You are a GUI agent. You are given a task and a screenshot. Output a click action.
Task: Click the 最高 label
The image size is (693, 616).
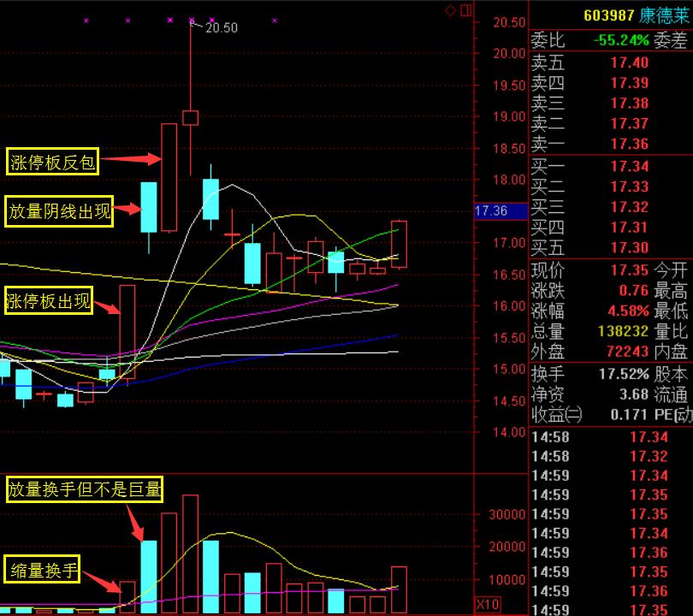[671, 290]
